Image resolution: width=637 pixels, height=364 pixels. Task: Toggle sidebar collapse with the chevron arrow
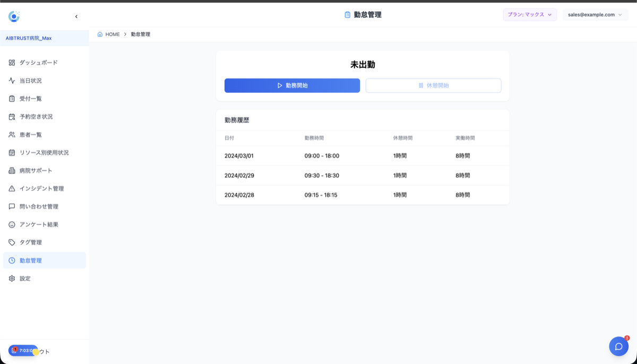click(76, 16)
